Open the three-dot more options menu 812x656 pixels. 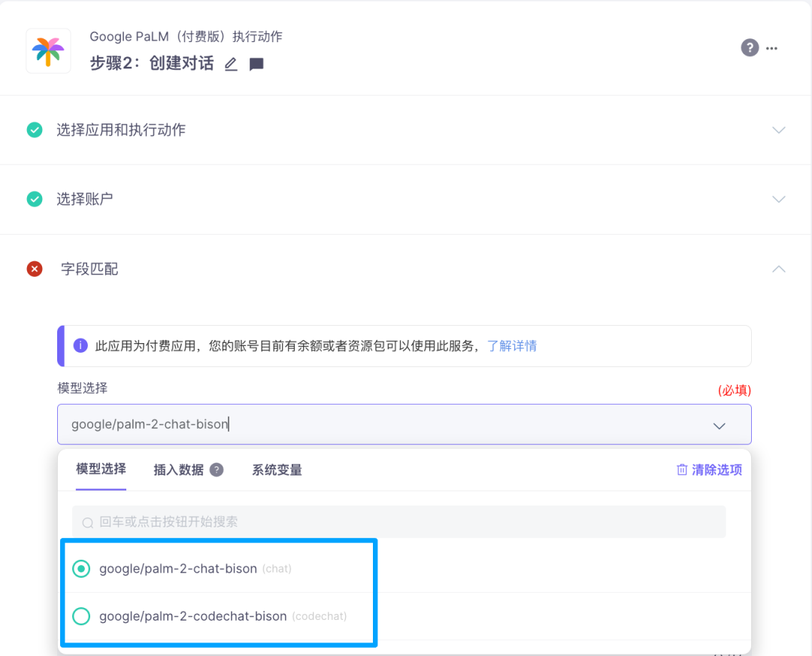pyautogui.click(x=771, y=48)
